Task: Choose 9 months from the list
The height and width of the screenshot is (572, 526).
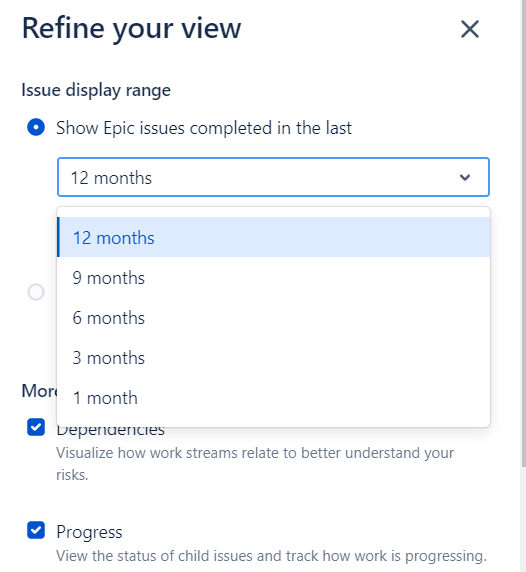Action: click(x=274, y=278)
